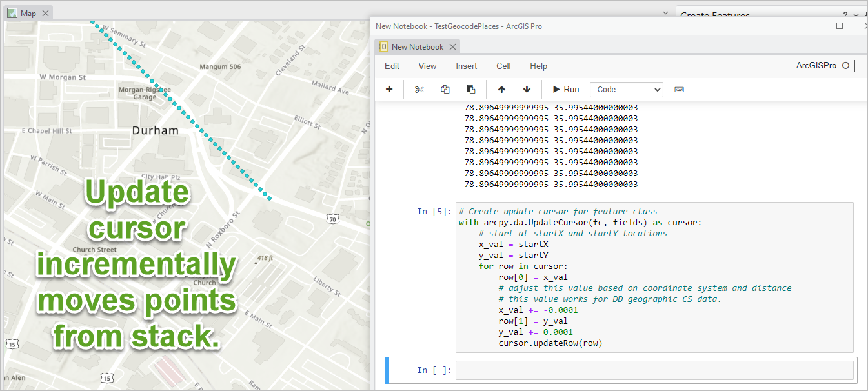This screenshot has height=391, width=868.
Task: Open the Cell menu
Action: coord(503,65)
